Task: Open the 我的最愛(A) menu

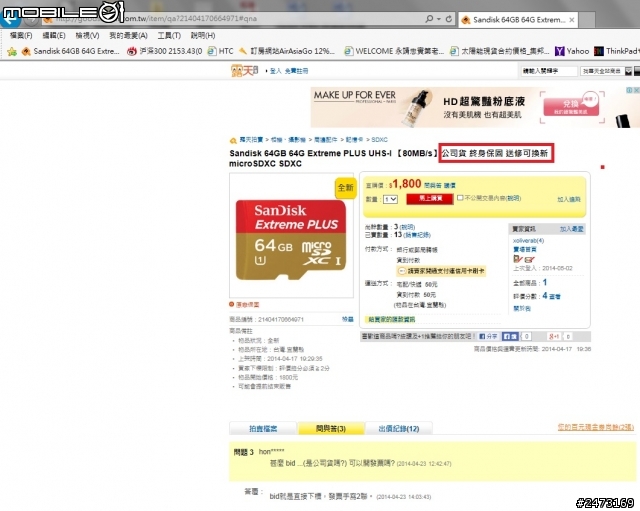Action: click(128, 36)
